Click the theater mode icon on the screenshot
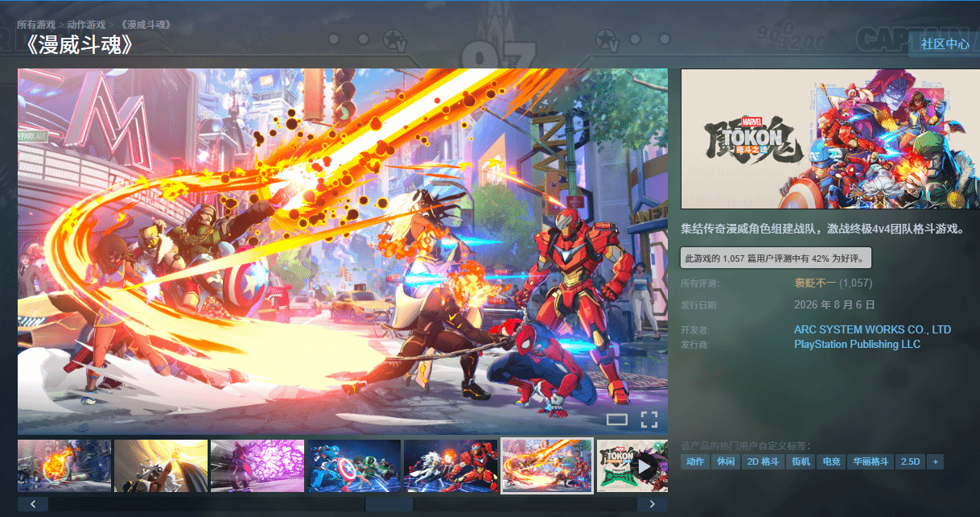This screenshot has width=980, height=517. point(616,419)
